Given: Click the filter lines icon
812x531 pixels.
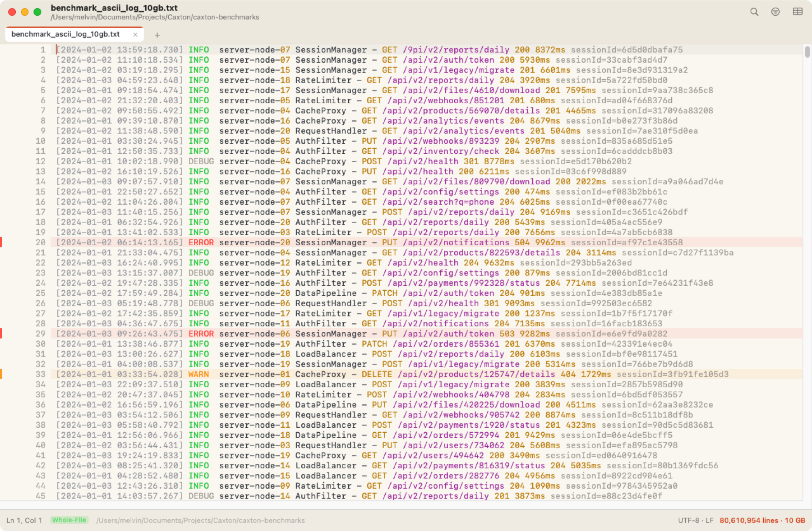Looking at the screenshot, I should pos(775,12).
